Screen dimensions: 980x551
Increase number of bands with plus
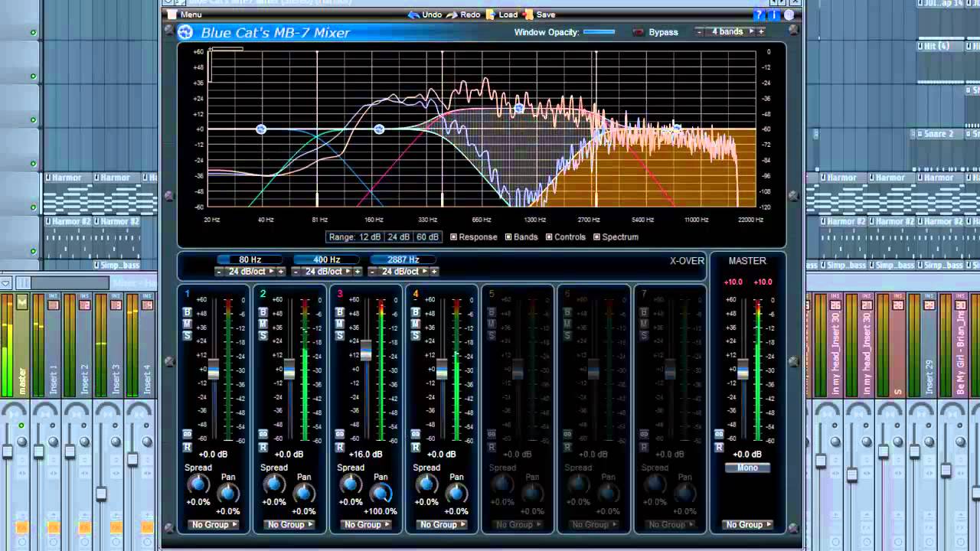pyautogui.click(x=761, y=31)
